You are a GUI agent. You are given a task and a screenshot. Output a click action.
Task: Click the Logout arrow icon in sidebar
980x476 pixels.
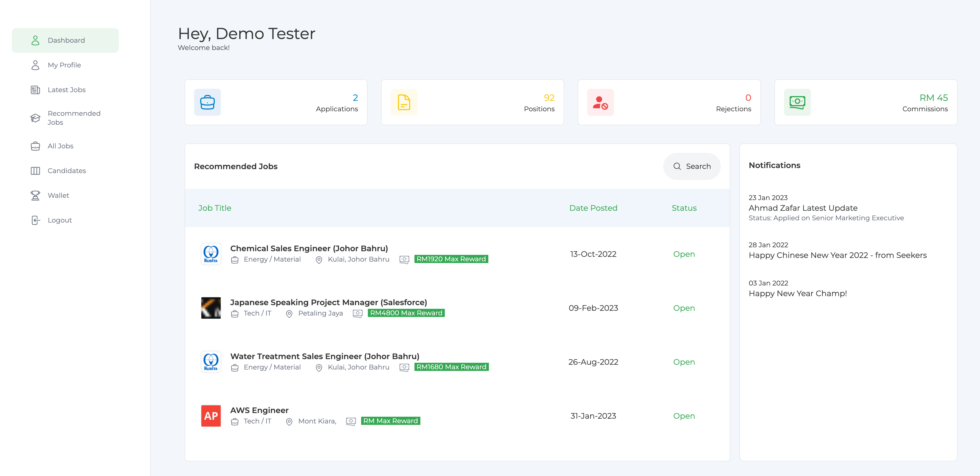(35, 220)
